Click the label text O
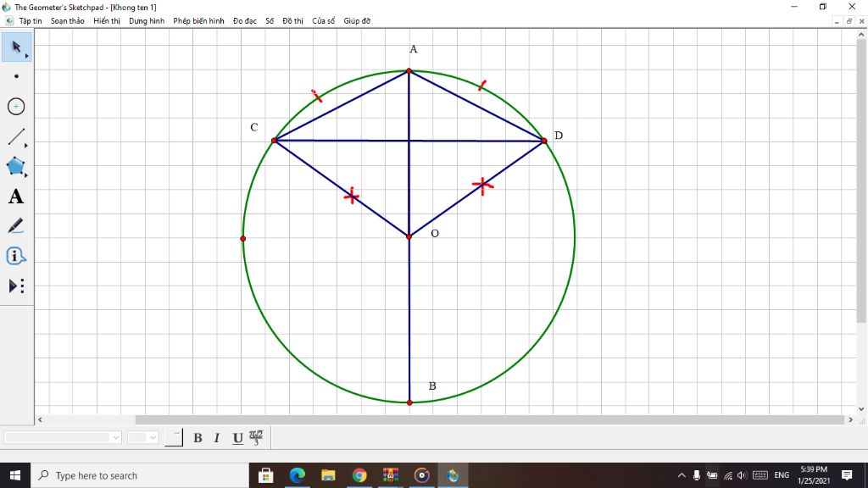The image size is (868, 488). 435,234
